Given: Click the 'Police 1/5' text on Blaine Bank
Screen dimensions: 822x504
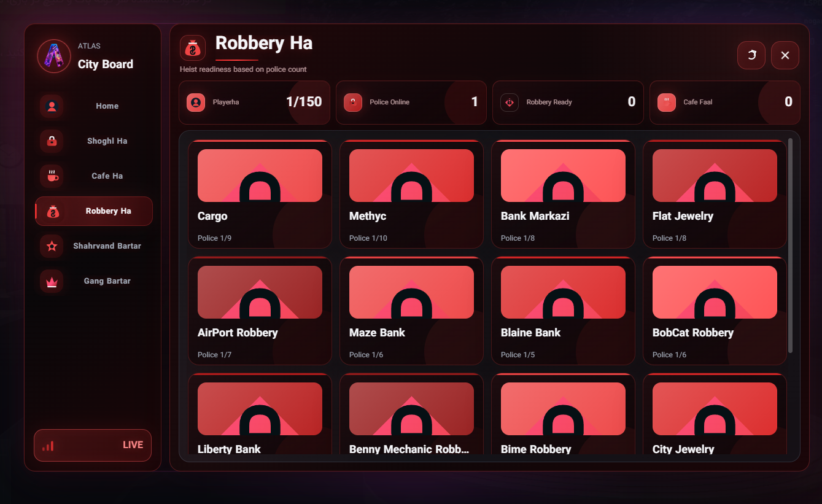Looking at the screenshot, I should coord(518,355).
